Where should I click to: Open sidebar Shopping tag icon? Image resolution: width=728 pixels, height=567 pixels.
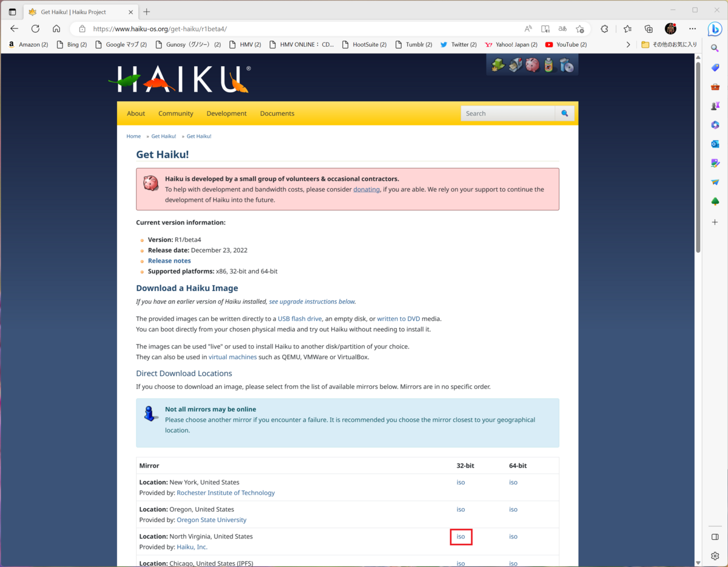(x=715, y=67)
